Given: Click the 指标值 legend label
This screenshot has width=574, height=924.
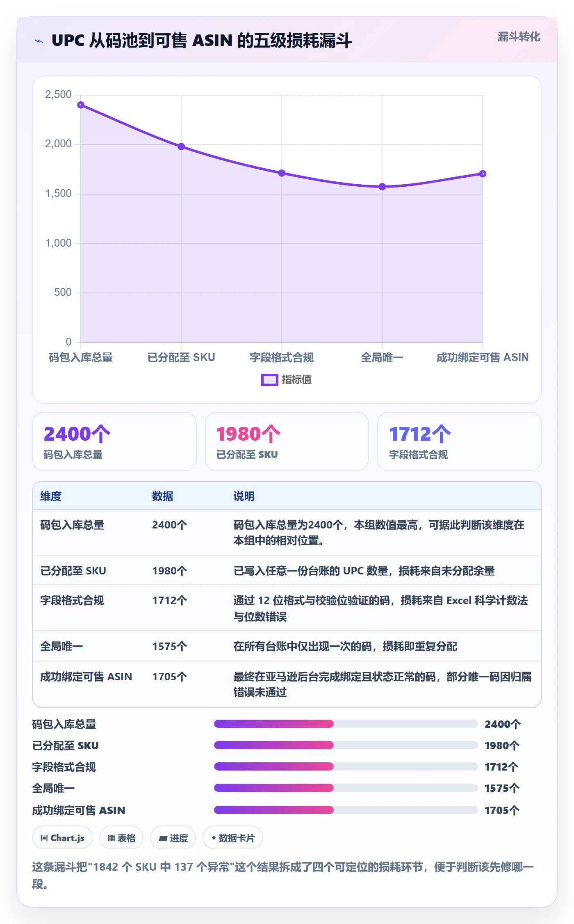Looking at the screenshot, I should [296, 380].
